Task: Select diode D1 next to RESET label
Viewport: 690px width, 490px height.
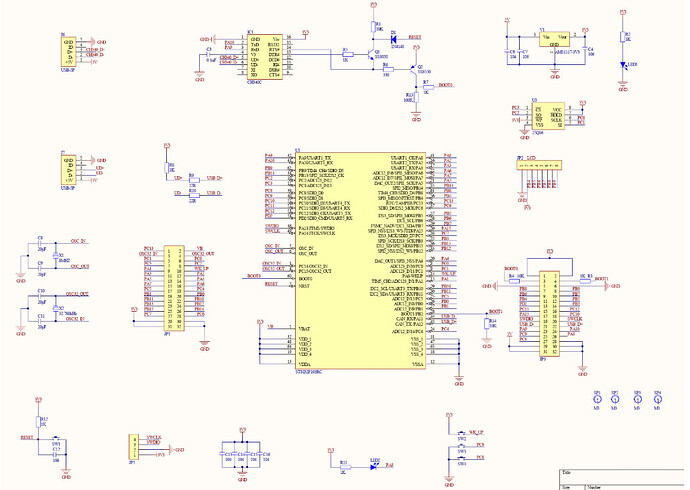Action: click(x=393, y=38)
